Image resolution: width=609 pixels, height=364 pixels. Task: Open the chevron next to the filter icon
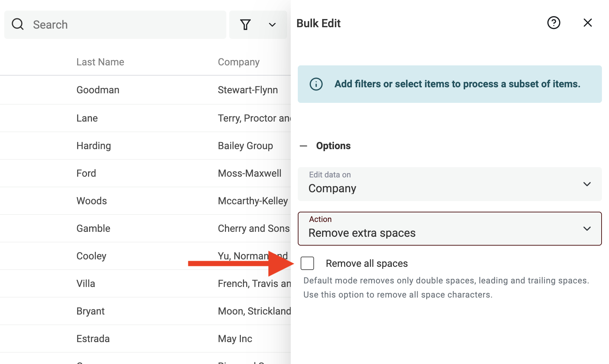[272, 25]
